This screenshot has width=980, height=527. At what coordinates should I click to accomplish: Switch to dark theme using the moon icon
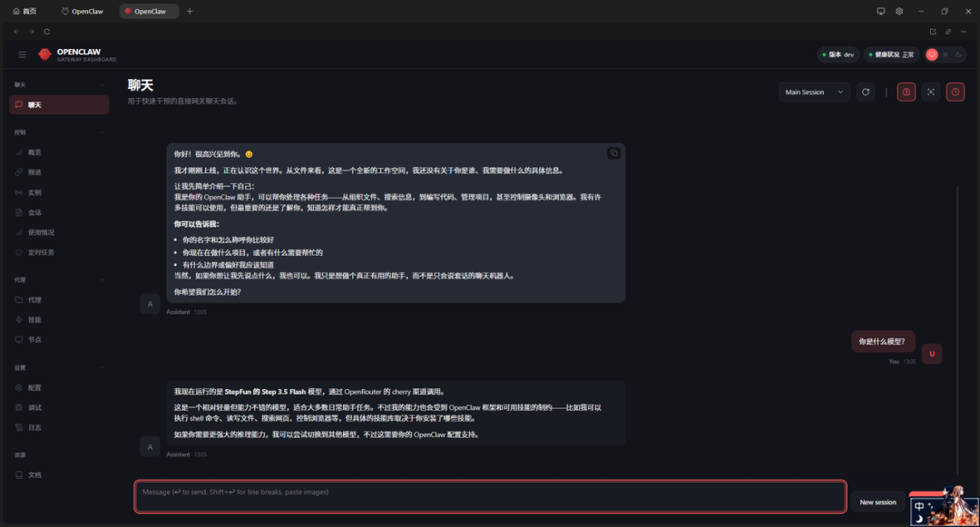click(959, 55)
